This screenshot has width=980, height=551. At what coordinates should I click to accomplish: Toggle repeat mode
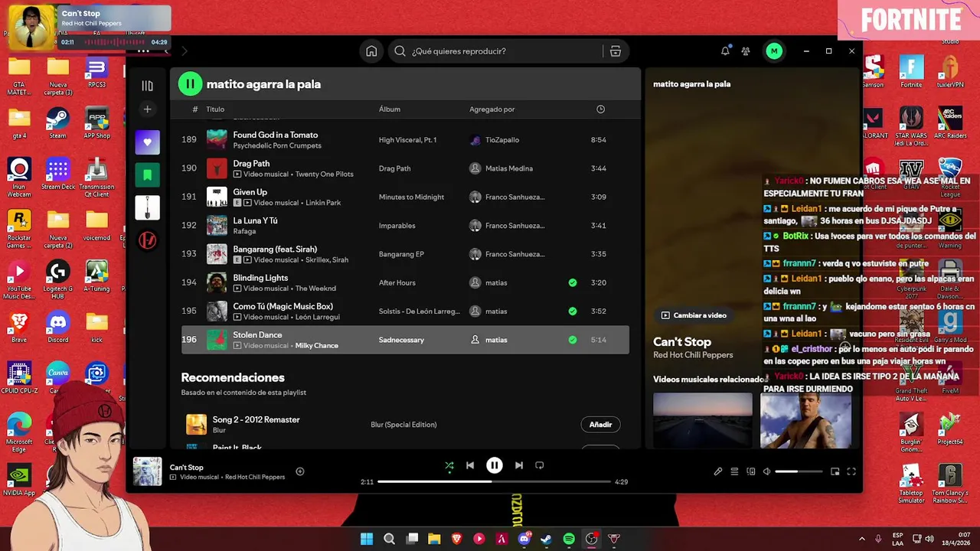click(x=540, y=465)
